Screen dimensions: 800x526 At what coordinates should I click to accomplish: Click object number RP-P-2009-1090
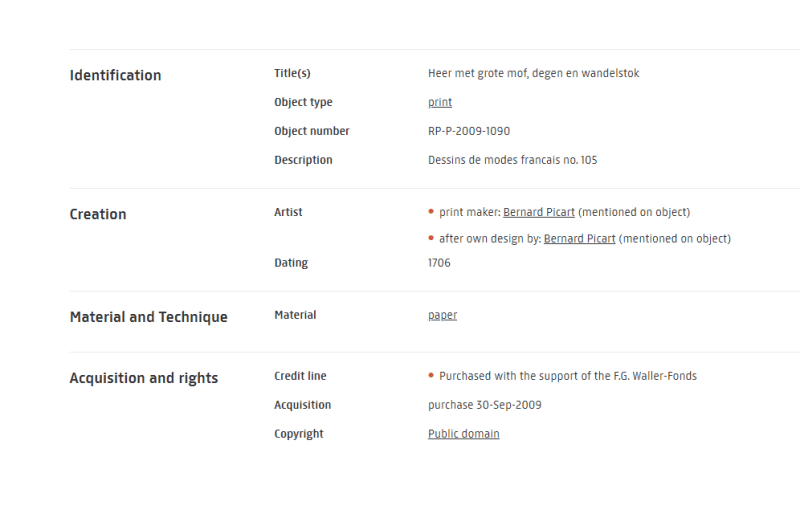[469, 131]
